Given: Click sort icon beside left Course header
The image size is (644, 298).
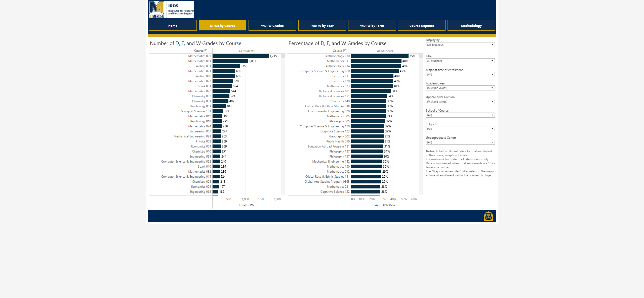Looking at the screenshot, I should point(206,51).
